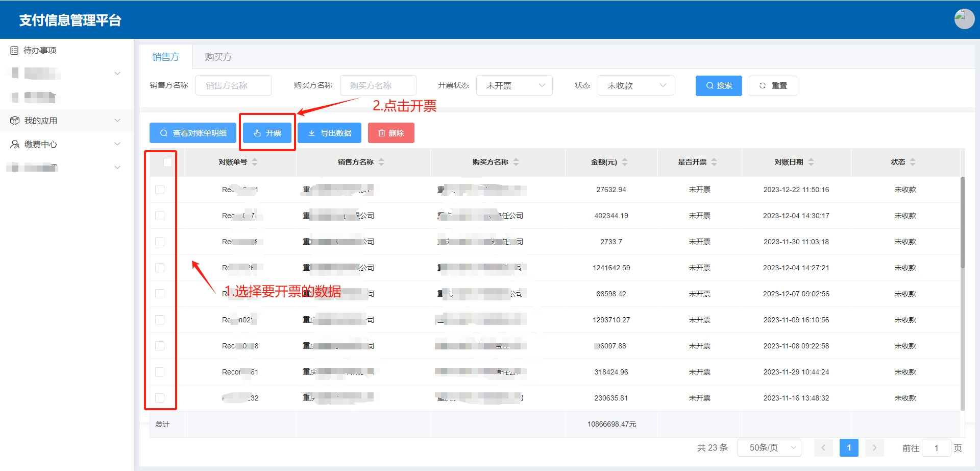Click the blue 搜索 button
Viewport: 980px width, 471px height.
point(718,86)
